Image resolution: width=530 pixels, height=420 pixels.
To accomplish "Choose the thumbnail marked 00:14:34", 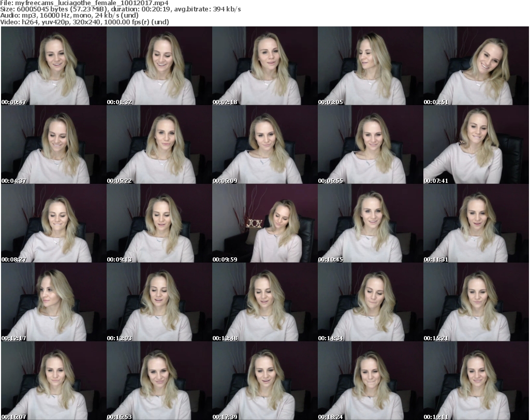I will point(370,302).
